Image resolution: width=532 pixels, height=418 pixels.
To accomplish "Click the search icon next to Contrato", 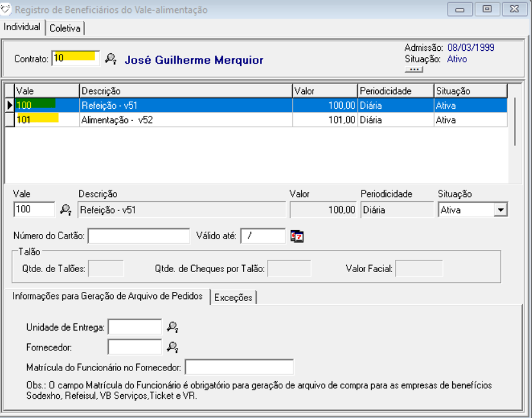I will coord(111,59).
